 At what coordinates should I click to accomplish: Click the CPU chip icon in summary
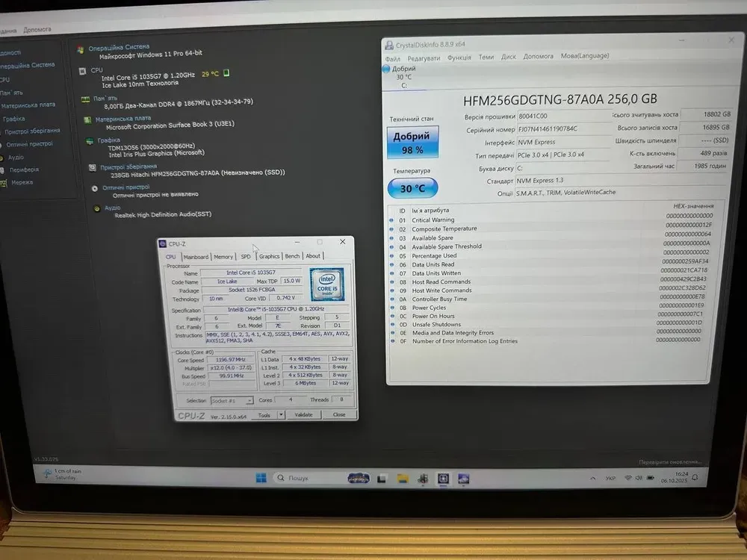tap(82, 71)
